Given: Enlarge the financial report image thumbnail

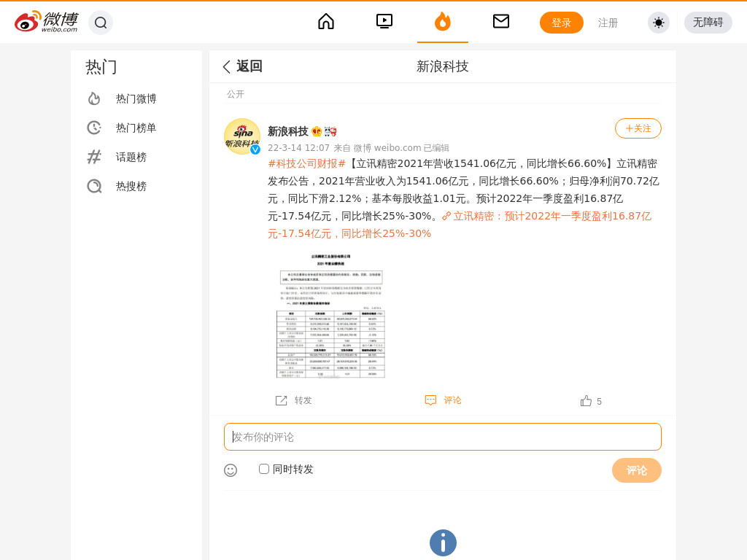Looking at the screenshot, I should [x=330, y=316].
